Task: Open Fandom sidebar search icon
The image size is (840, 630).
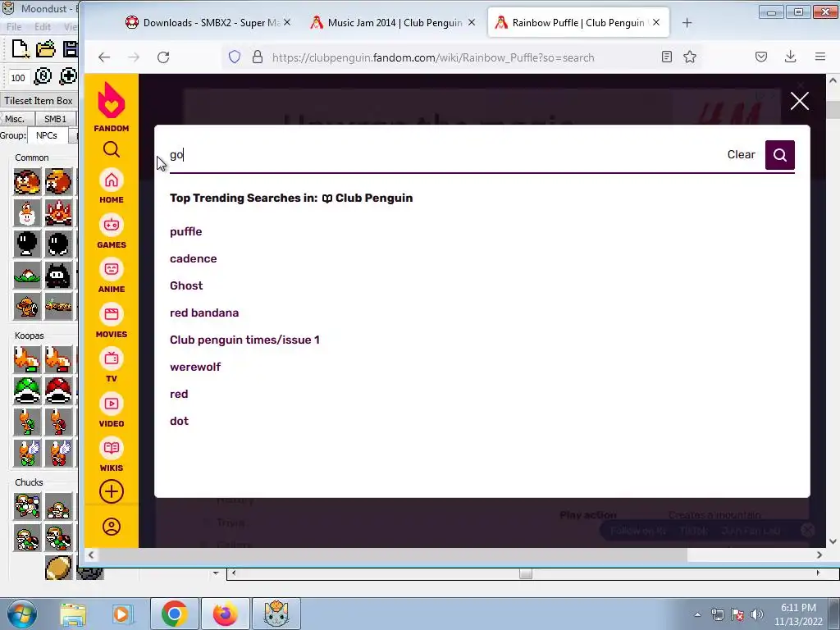Action: [112, 149]
